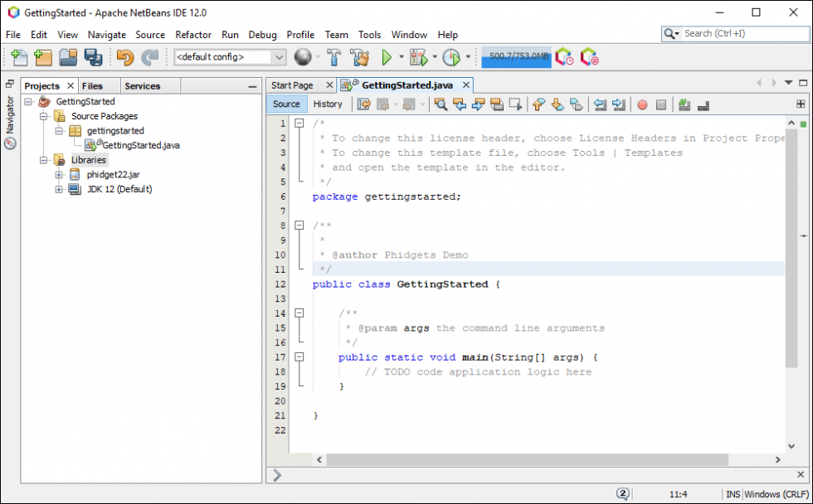Viewport: 813px width, 504px height.
Task: Switch to the History view
Action: (329, 104)
